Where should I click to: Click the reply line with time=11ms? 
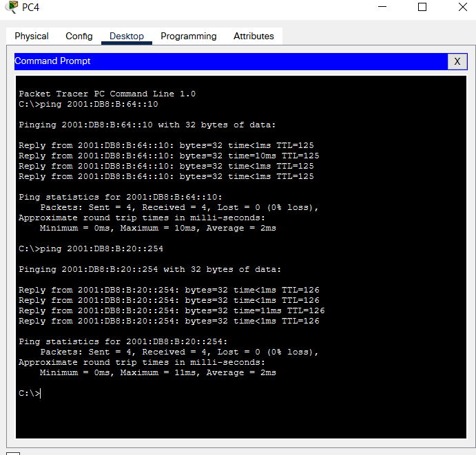point(172,310)
